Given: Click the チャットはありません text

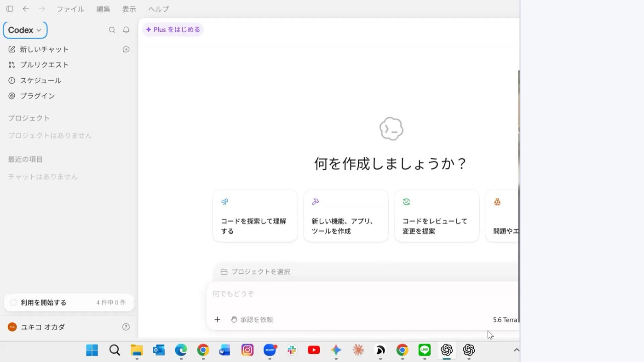Looking at the screenshot, I should click(x=43, y=177).
